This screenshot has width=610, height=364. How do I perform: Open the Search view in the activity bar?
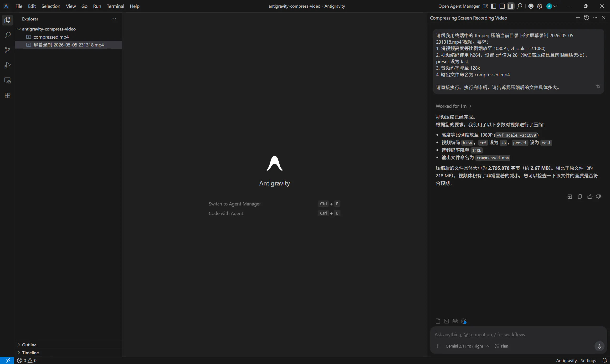[x=7, y=35]
